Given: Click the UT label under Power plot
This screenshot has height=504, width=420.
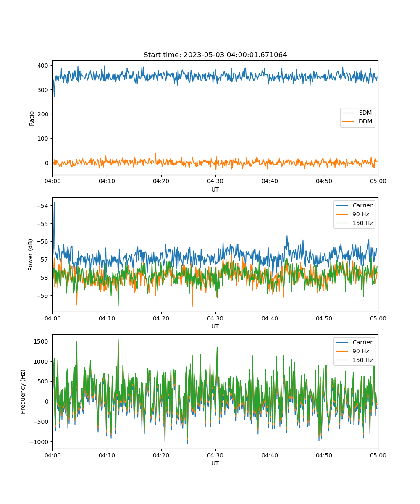Looking at the screenshot, I should (x=215, y=326).
